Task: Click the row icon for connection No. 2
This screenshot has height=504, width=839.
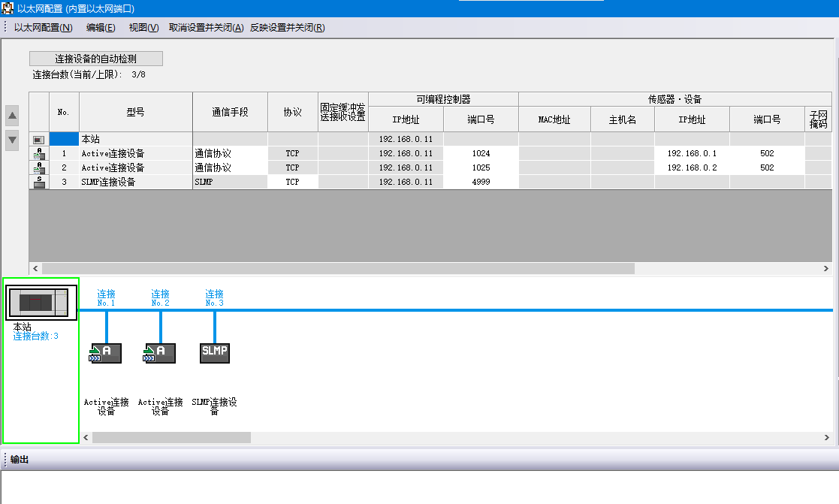Action: pos(39,167)
